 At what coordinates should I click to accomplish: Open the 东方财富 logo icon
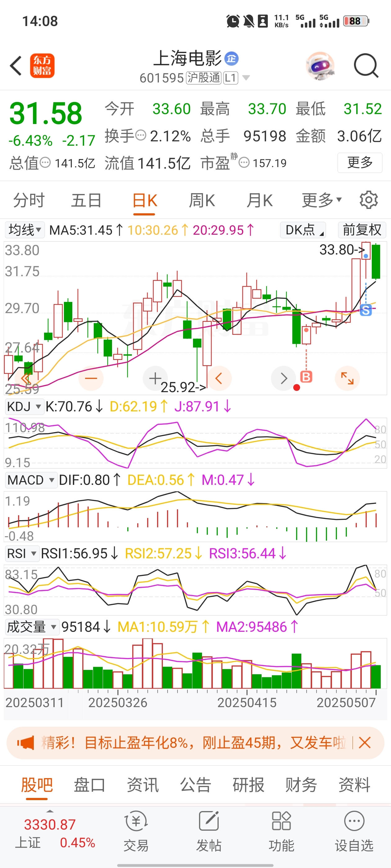[x=42, y=66]
